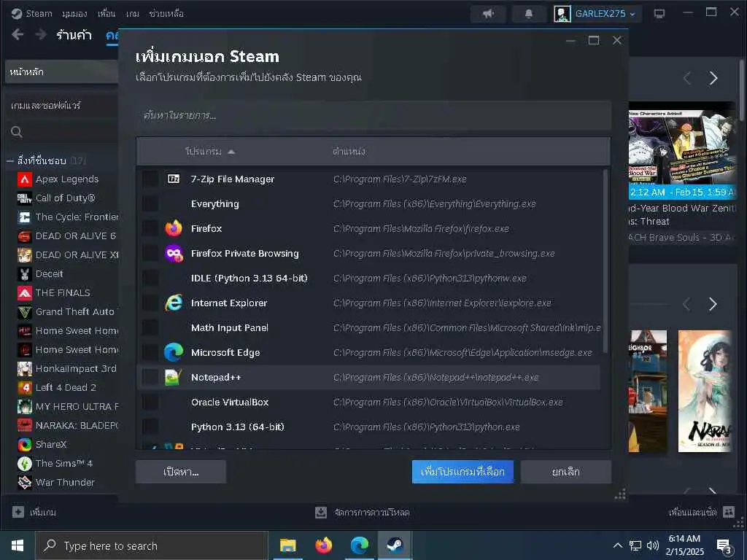Select the Internet Explorer checkbox
The width and height of the screenshot is (747, 560).
click(150, 303)
